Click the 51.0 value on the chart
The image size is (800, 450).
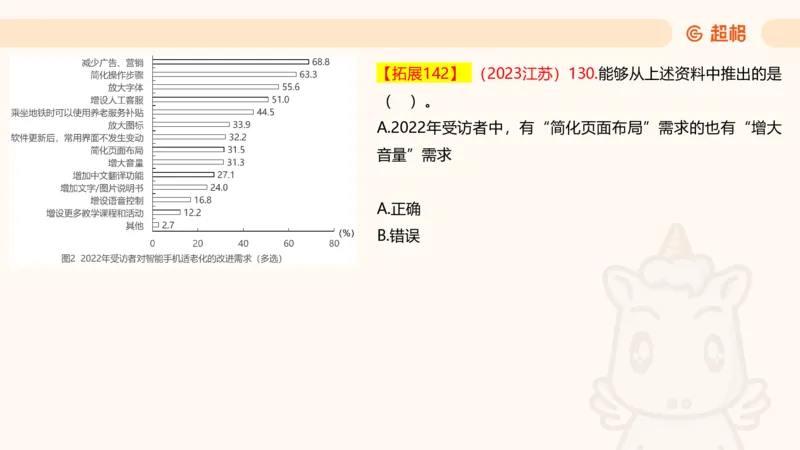(280, 99)
